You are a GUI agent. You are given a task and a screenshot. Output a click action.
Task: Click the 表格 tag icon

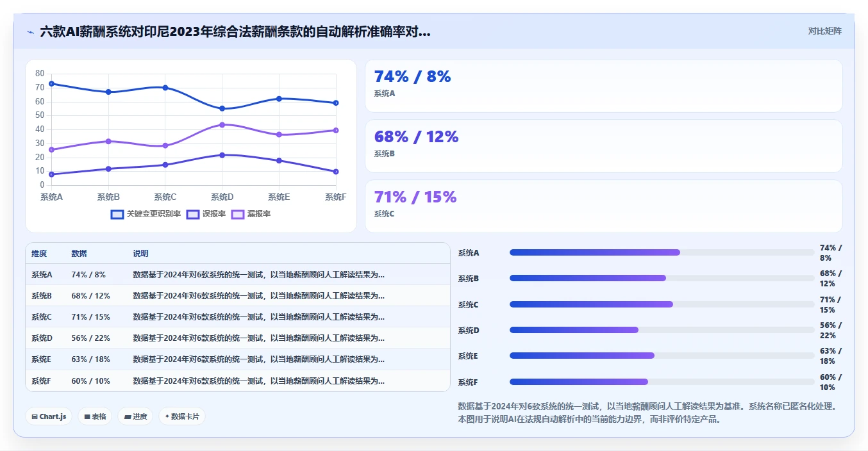87,416
